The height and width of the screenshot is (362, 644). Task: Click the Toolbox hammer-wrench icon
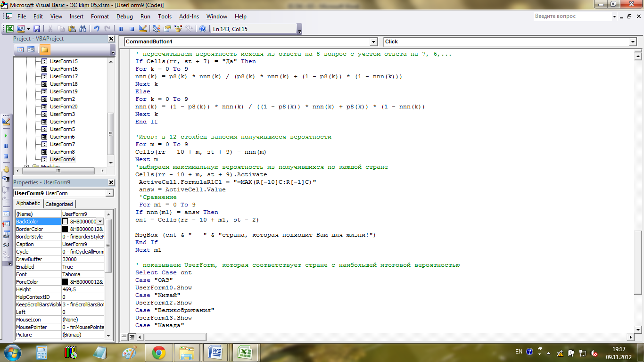click(x=189, y=29)
